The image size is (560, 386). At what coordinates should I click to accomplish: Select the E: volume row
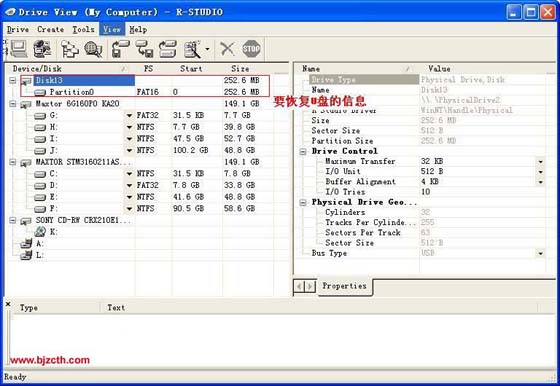pos(146,197)
